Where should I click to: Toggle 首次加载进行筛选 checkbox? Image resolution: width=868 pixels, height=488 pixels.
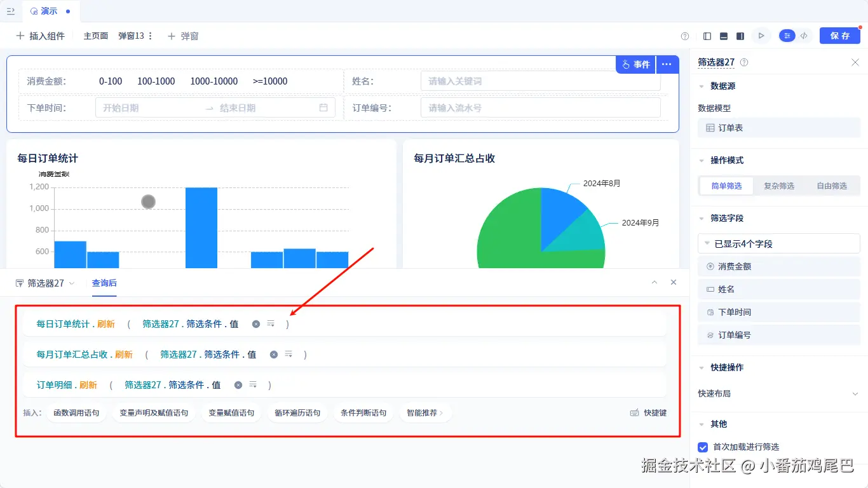703,447
